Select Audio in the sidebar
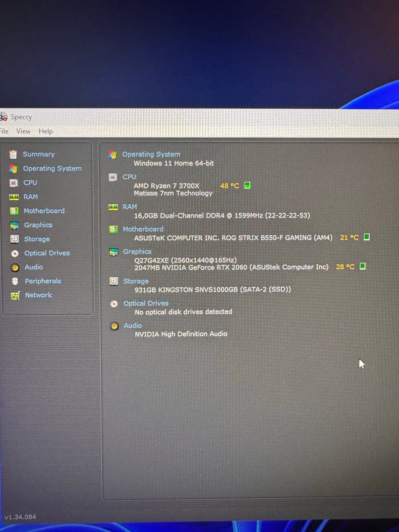This screenshot has height=532, width=399. pyautogui.click(x=34, y=267)
